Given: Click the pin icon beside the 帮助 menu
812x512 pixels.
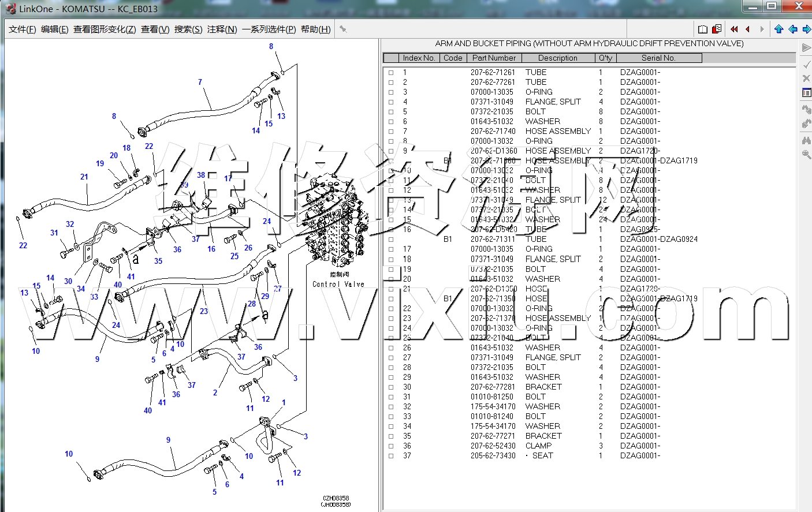Looking at the screenshot, I should coord(343,29).
